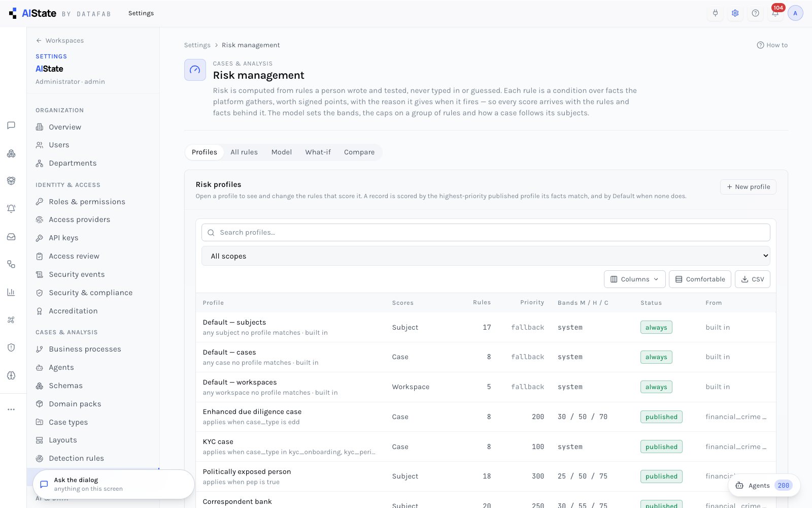The height and width of the screenshot is (508, 812).
Task: Open the How to link
Action: (x=772, y=45)
